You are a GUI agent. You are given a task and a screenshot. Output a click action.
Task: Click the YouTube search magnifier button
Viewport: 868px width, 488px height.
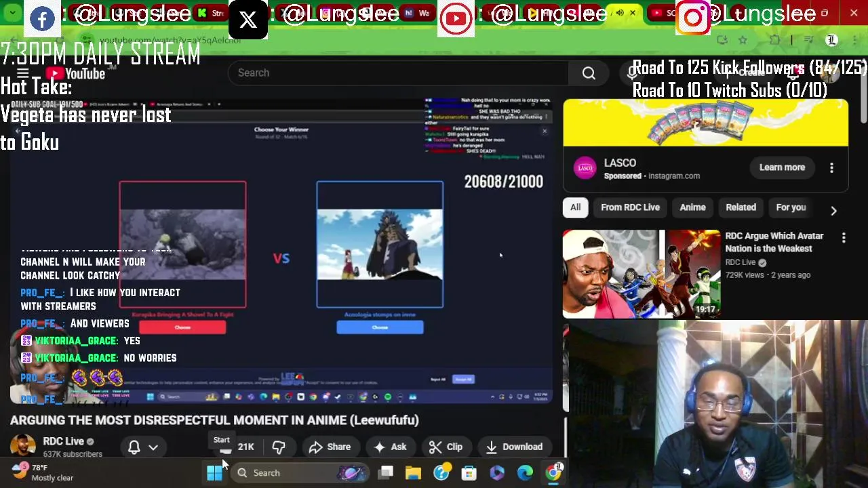589,73
